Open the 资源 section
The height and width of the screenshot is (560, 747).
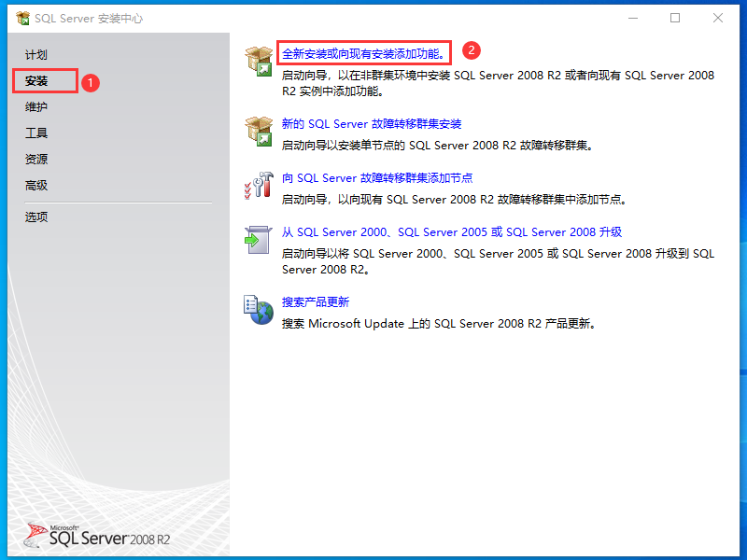point(36,159)
